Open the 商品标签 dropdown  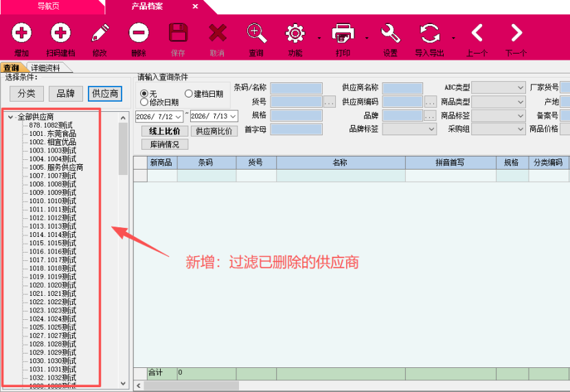(499, 116)
